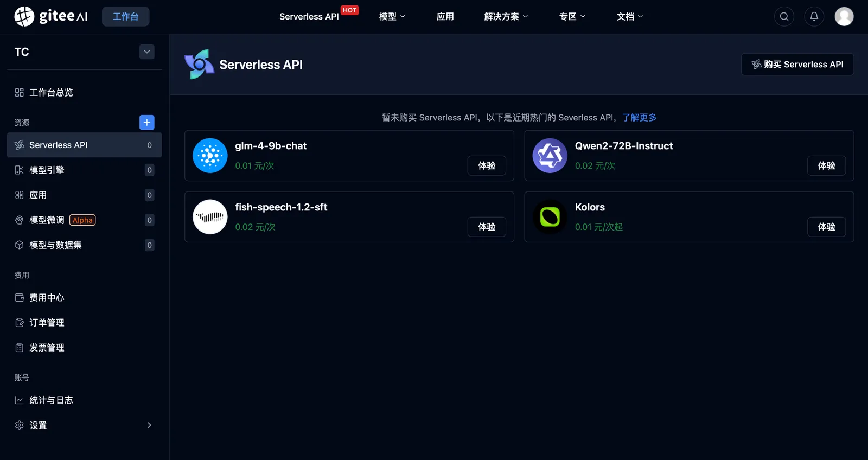Click the glm-4-9b-chat model title
868x460 pixels.
pos(271,146)
